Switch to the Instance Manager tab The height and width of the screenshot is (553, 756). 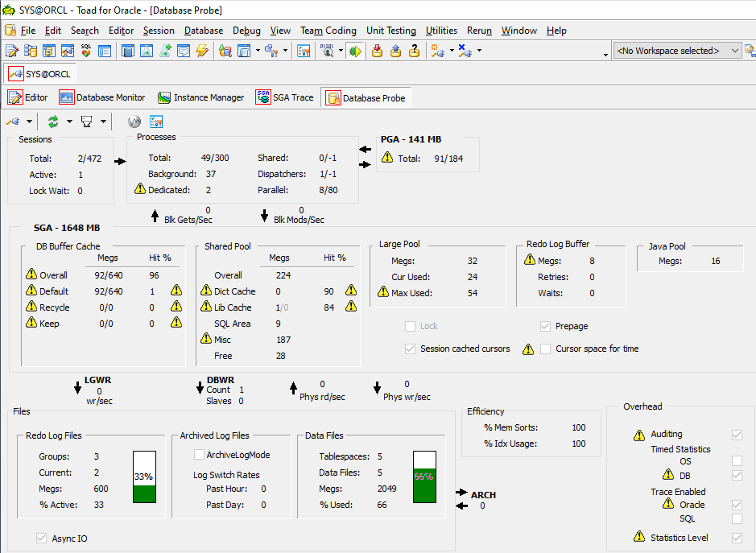[201, 97]
